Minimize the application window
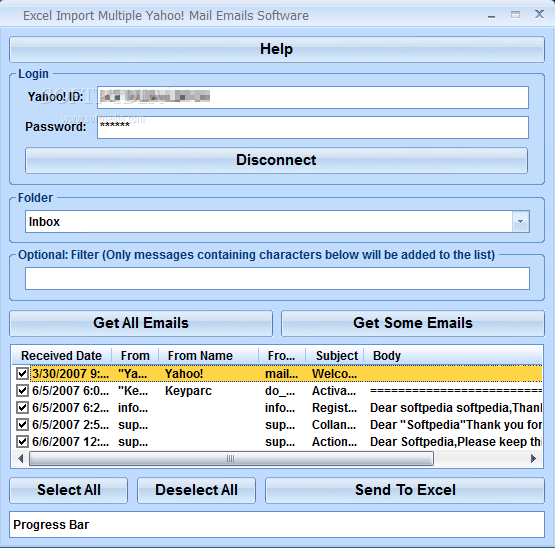Screen dimensions: 555x548 (491, 16)
